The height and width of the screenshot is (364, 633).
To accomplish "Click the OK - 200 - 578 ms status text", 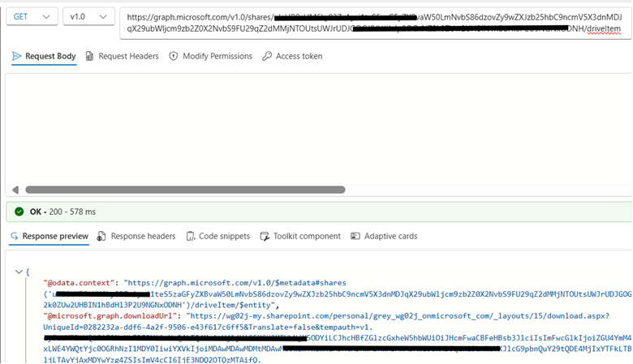I will click(62, 212).
